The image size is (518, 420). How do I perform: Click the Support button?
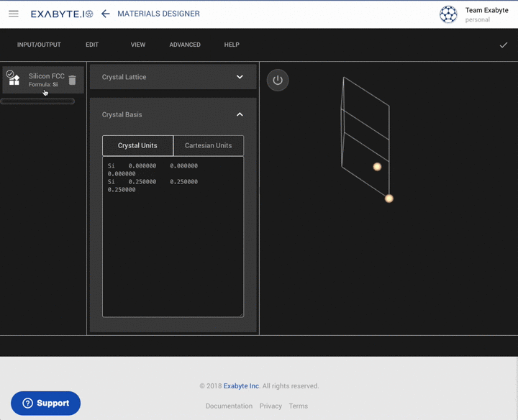(x=45, y=403)
